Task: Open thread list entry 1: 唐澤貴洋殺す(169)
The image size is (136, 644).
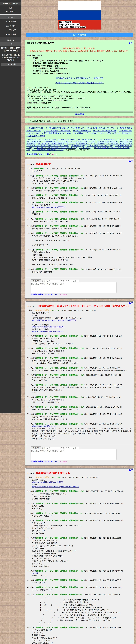Action: [x=35, y=128]
